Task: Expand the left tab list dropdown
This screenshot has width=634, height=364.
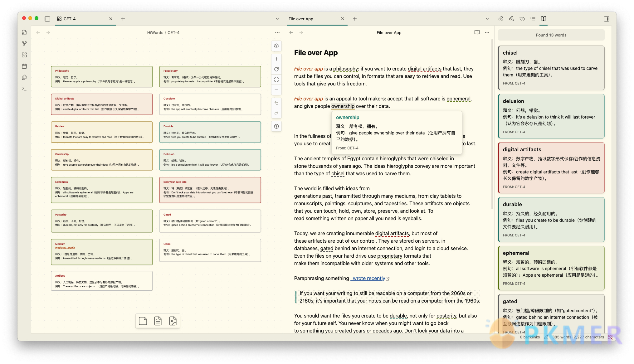Action: click(x=277, y=19)
